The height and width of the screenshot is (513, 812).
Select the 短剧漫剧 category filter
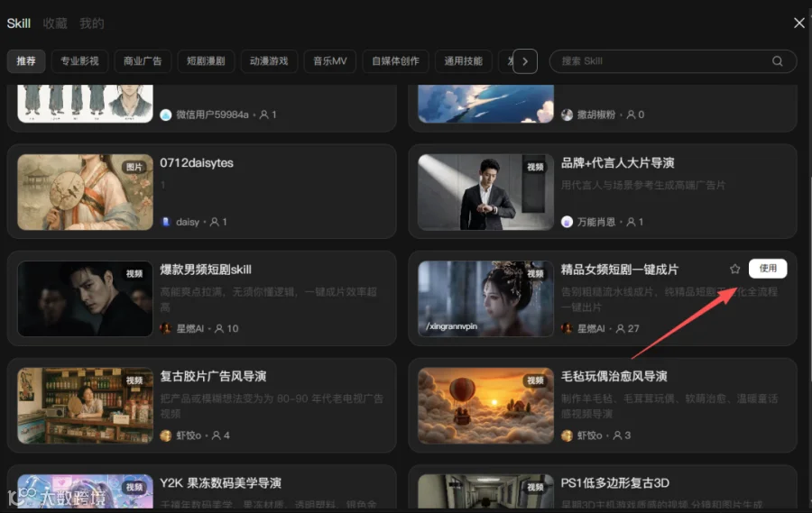(206, 61)
